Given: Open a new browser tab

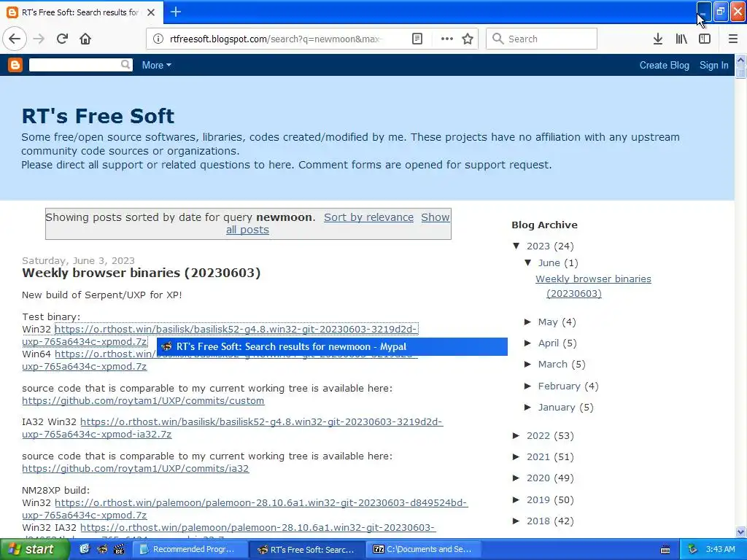Looking at the screenshot, I should [176, 12].
